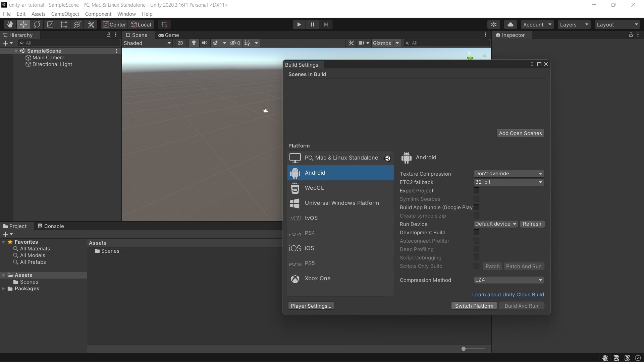Open ETC2 fallback dropdown

509,182
